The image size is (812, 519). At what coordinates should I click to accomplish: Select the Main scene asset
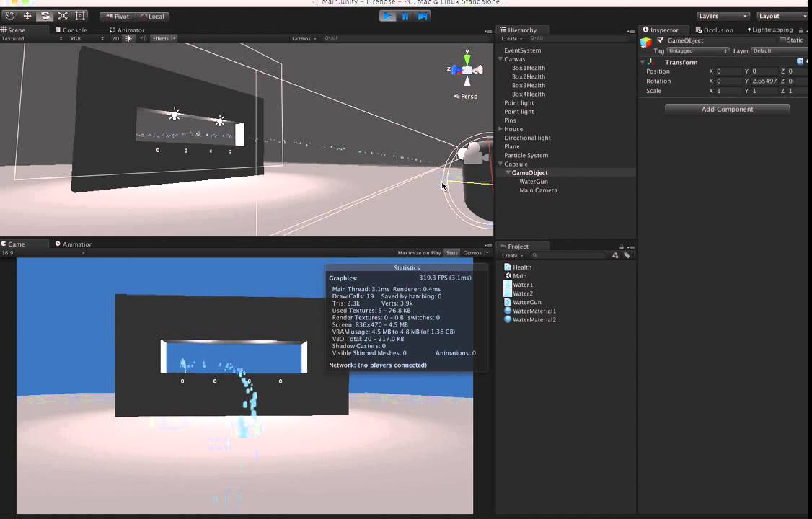tap(516, 276)
